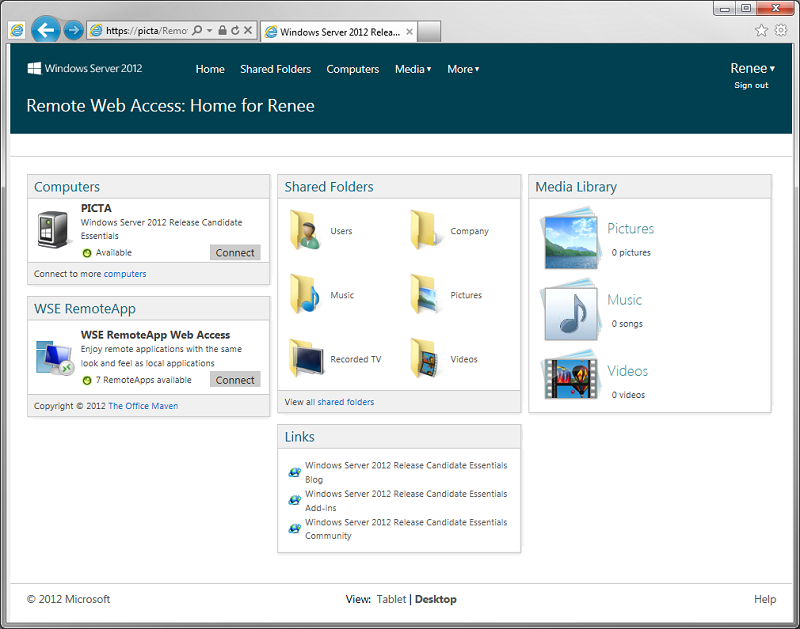This screenshot has height=629, width=800.
Task: Click the 'Available' status of PICTA
Action: pos(114,253)
